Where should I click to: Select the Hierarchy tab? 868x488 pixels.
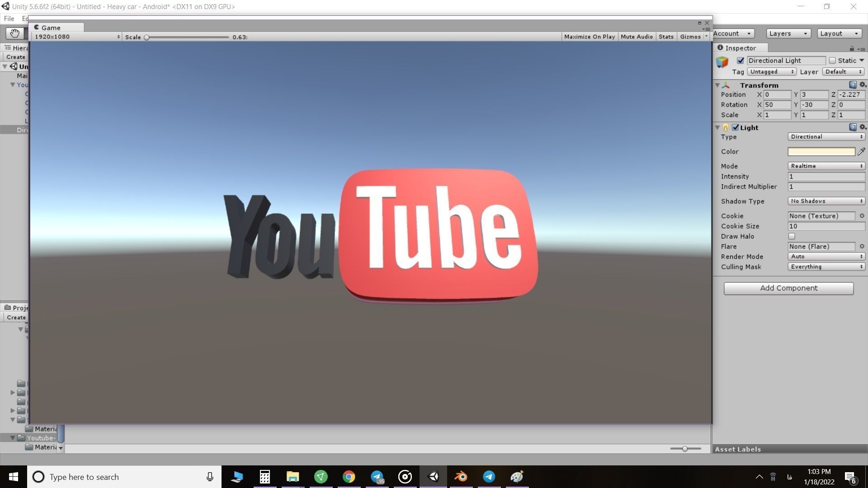point(15,48)
